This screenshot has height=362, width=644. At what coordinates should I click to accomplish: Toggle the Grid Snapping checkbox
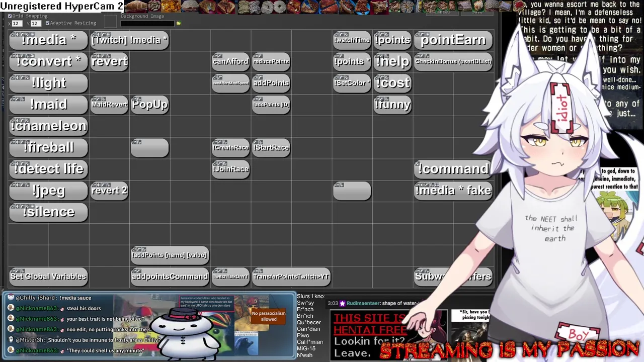tap(10, 16)
